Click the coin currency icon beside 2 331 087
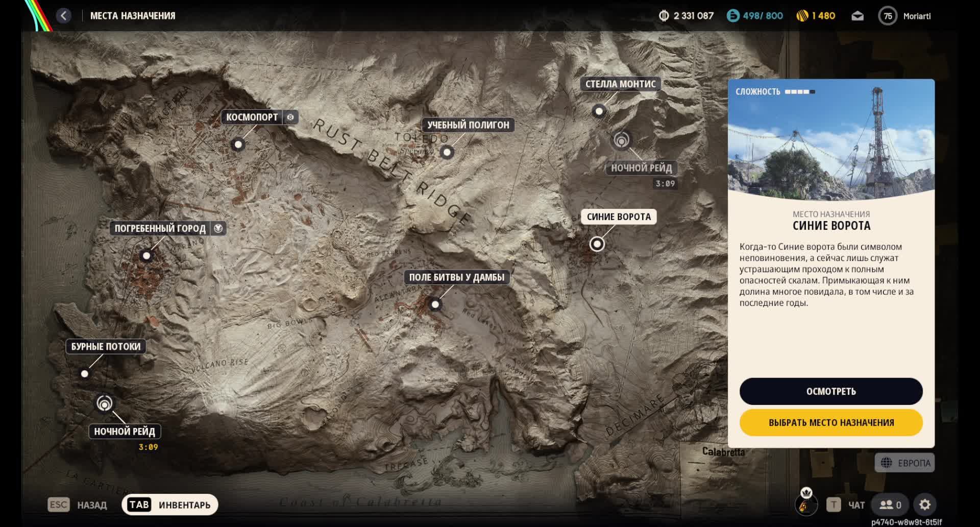The image size is (980, 527). (664, 16)
